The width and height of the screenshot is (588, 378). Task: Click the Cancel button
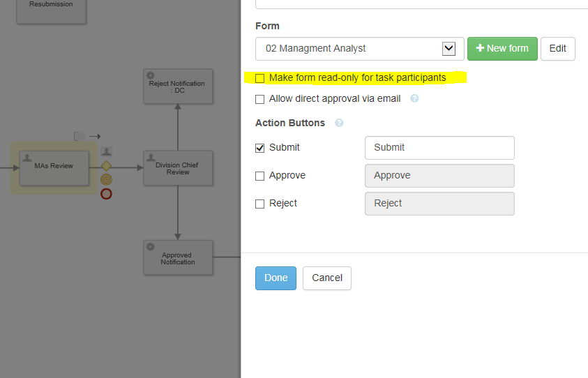(x=326, y=278)
